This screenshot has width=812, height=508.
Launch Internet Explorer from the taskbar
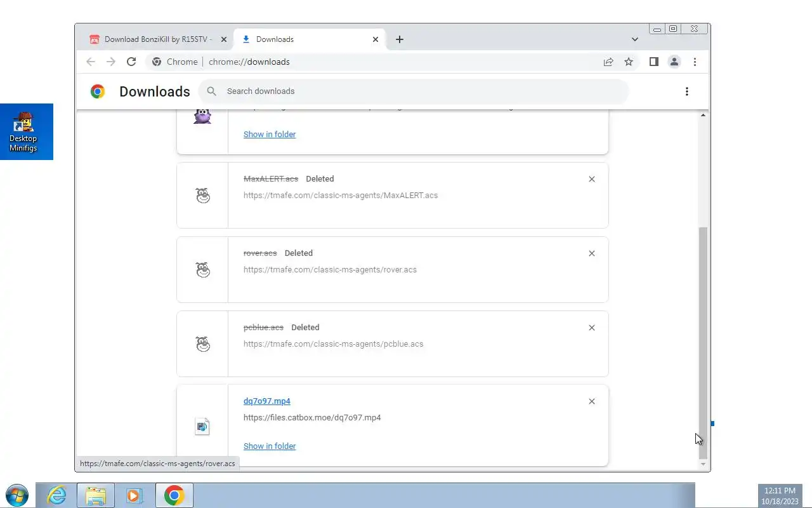pyautogui.click(x=57, y=495)
